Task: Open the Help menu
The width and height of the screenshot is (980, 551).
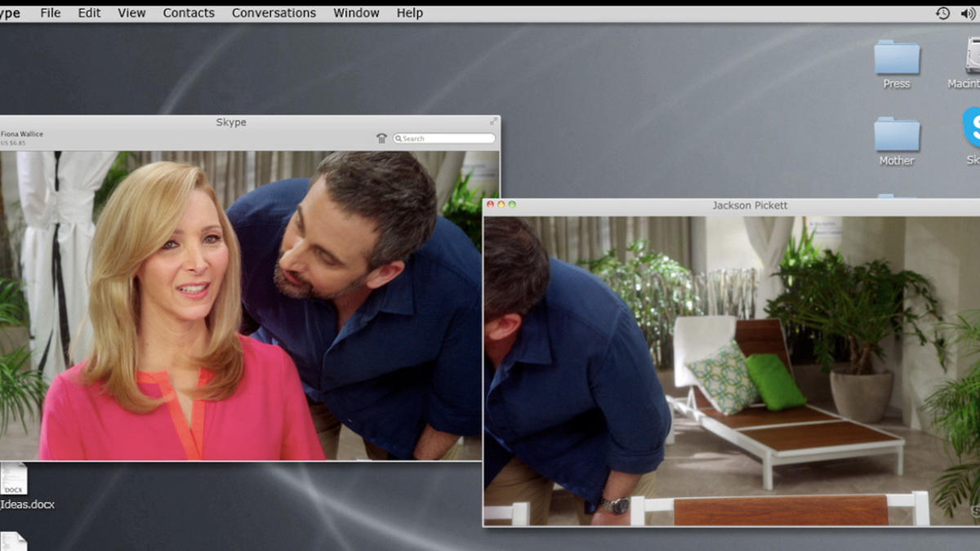Action: 409,13
